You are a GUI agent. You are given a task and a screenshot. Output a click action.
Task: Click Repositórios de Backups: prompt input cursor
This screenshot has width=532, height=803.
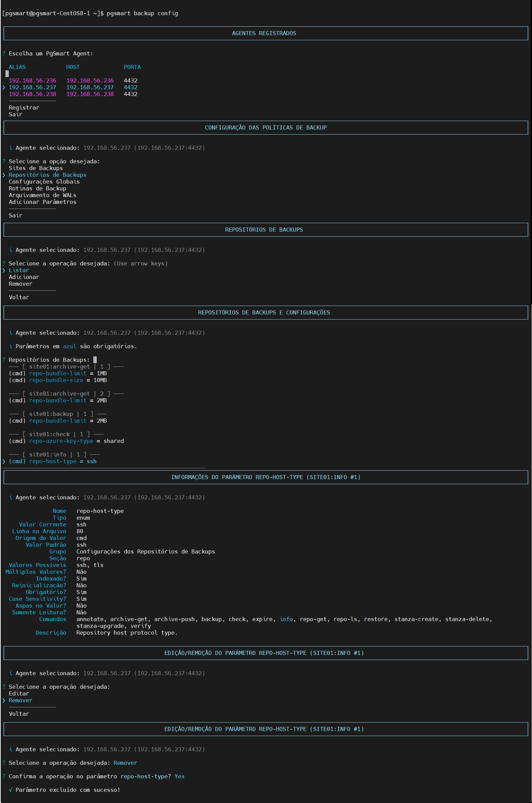[x=95, y=360]
